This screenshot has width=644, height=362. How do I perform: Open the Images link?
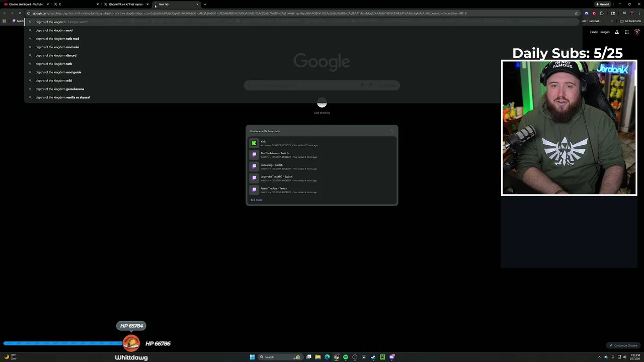[605, 32]
